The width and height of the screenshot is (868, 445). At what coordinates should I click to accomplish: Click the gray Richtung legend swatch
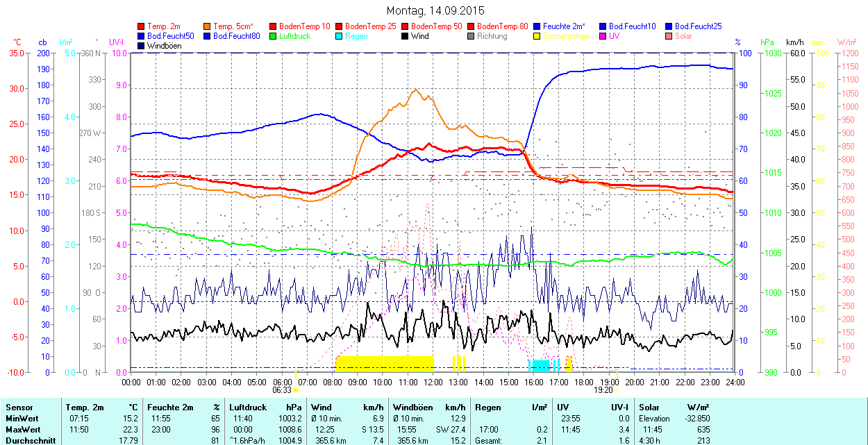470,36
